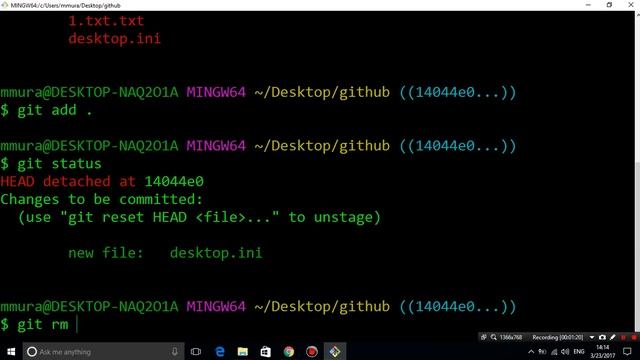
Task: Close the MINGW64 terminal window
Action: tap(631, 5)
